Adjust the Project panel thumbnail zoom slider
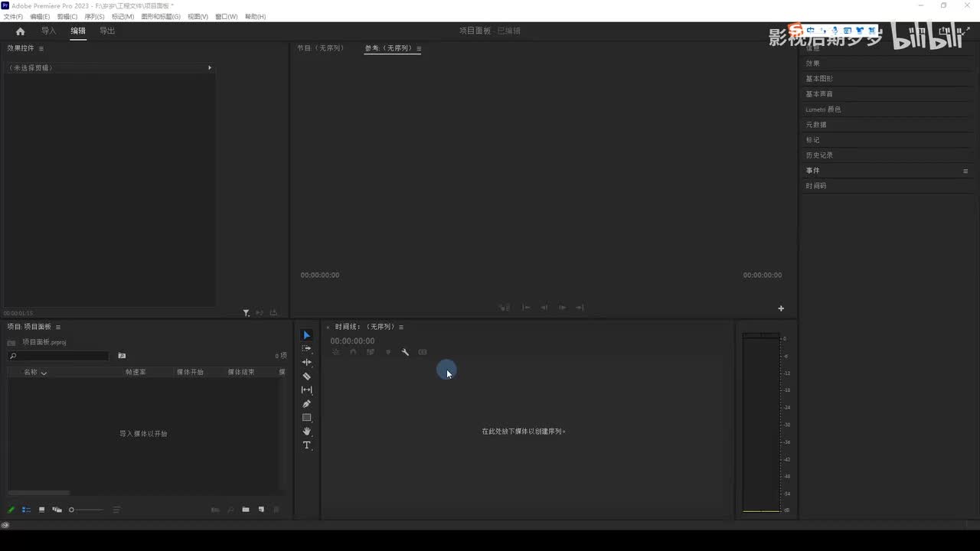 [x=86, y=510]
